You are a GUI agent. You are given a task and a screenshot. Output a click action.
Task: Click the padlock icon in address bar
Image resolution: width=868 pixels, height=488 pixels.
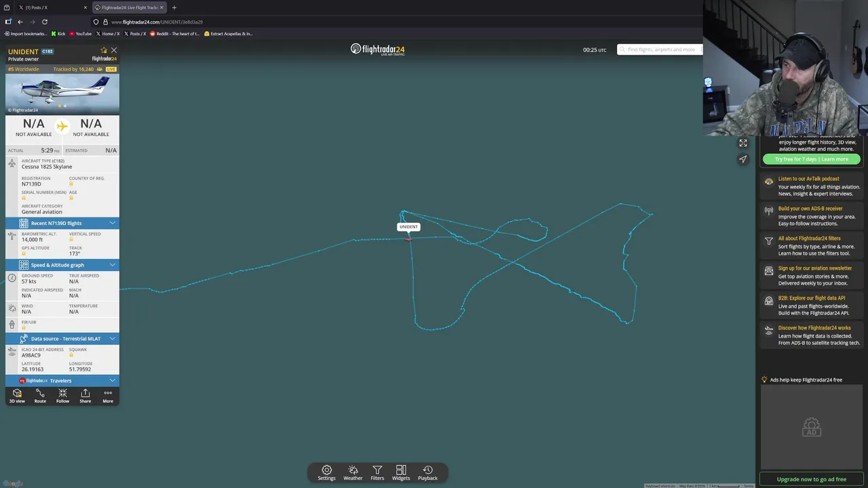pos(105,22)
